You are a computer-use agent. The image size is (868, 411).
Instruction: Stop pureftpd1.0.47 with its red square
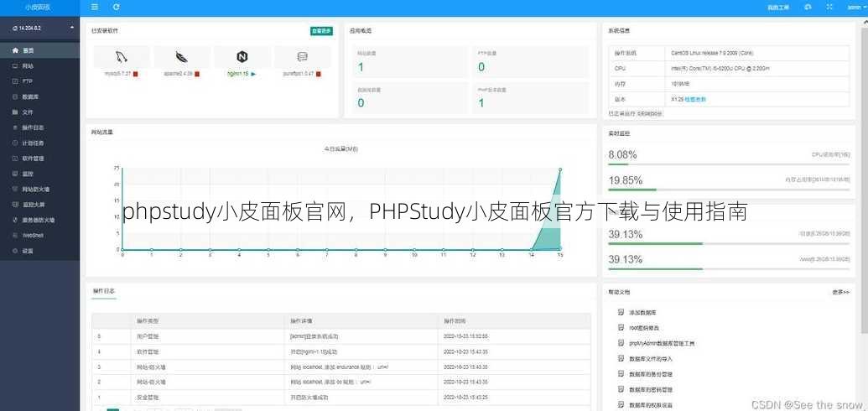point(319,74)
